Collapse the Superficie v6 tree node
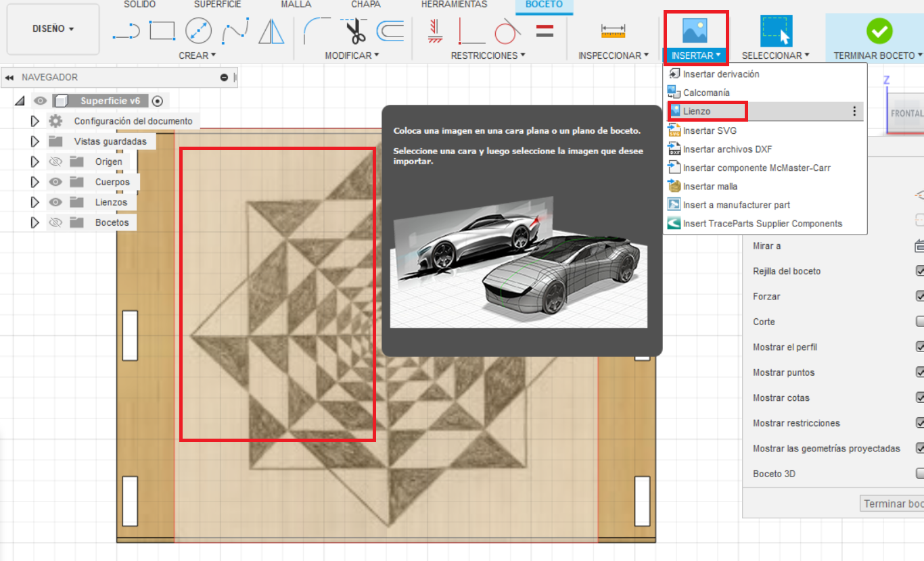Viewport: 924px width, 561px height. (x=19, y=101)
